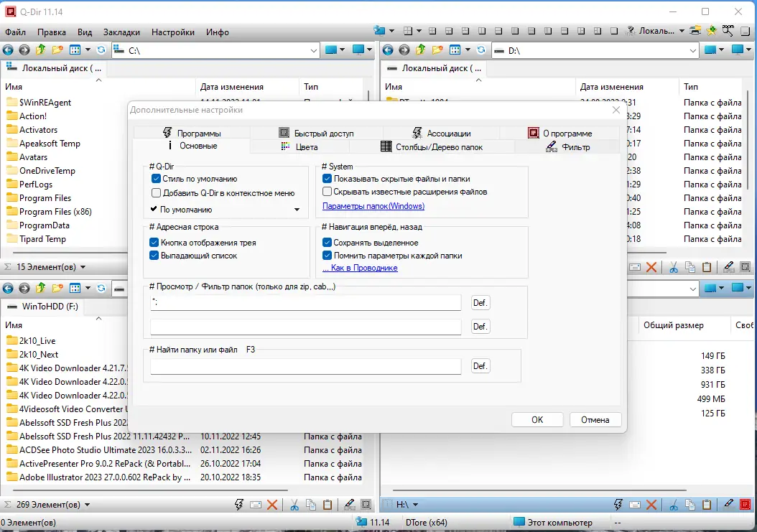Refresh the WinToHDD (F:) pane
The width and height of the screenshot is (757, 532).
101,288
